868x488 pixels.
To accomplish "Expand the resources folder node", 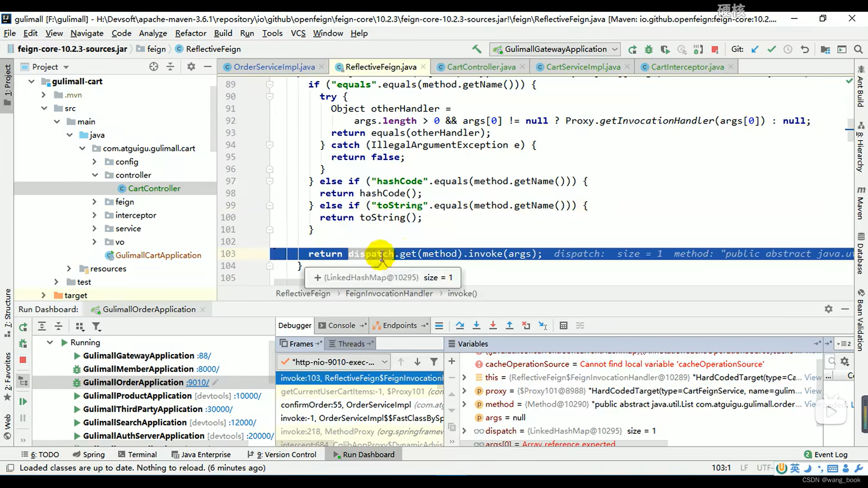I will click(x=69, y=269).
